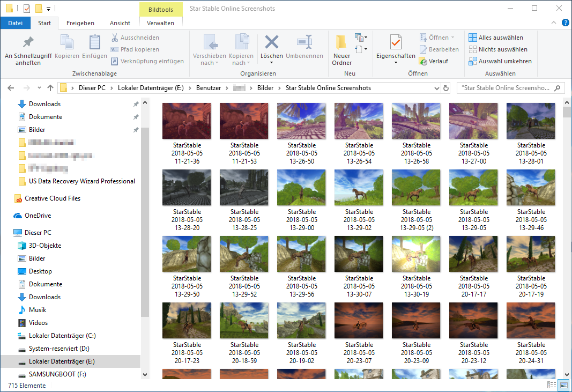Open the help question mark icon
This screenshot has width=572, height=392.
[x=566, y=23]
